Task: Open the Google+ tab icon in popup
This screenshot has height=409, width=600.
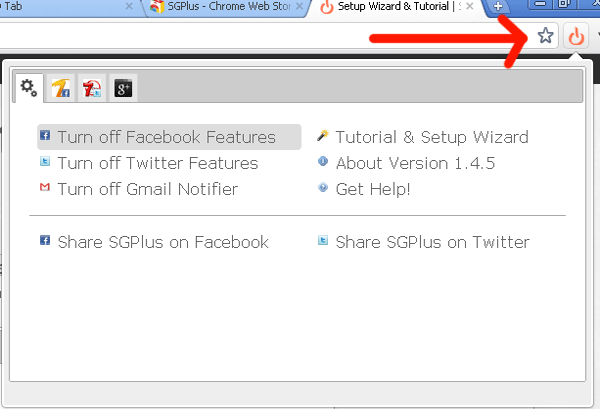Action: (x=123, y=88)
